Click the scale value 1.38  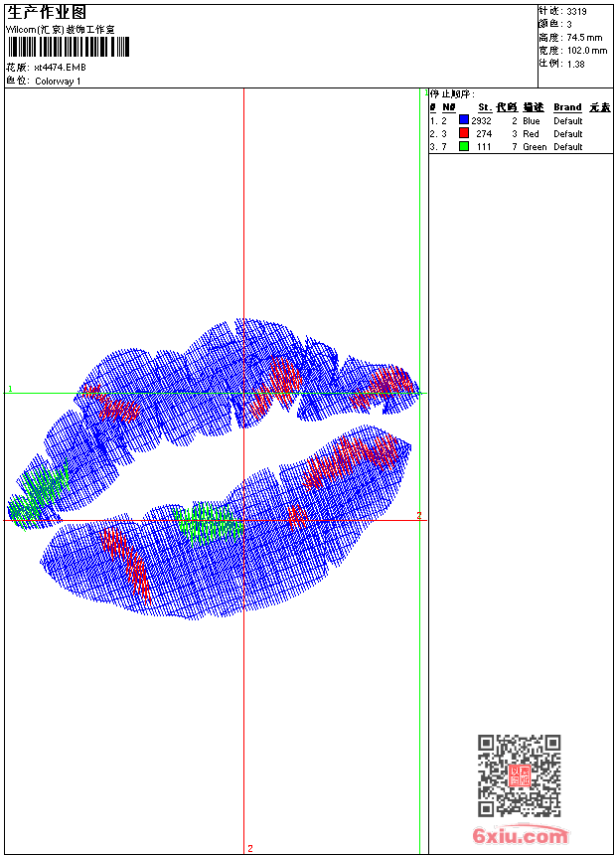coord(575,64)
